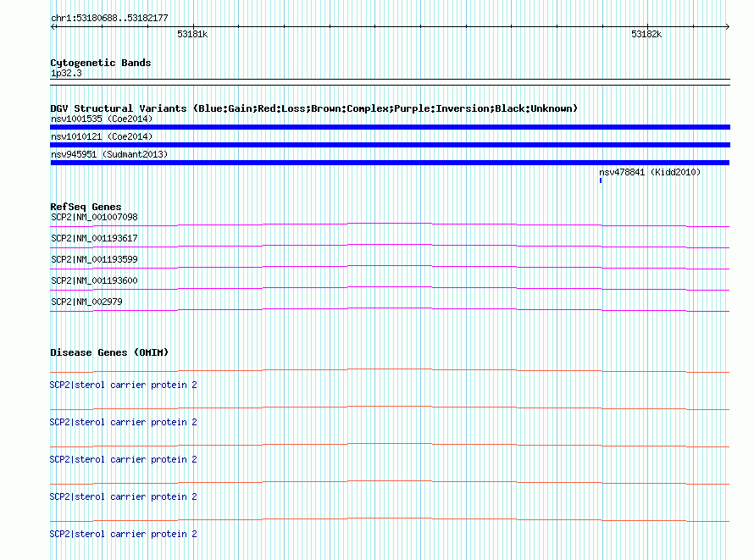Click the right arrowhead of the ruler
Screen dimensions: 754x560
point(727,27)
